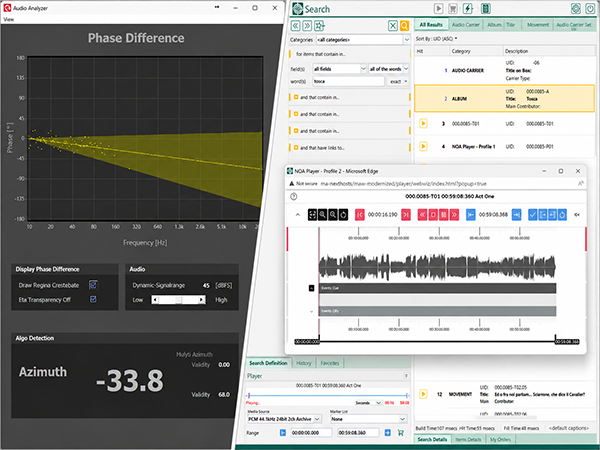Image resolution: width=600 pixels, height=450 pixels.
Task: Toggle Draw Regina Crestebate checkbox
Action: click(x=93, y=285)
